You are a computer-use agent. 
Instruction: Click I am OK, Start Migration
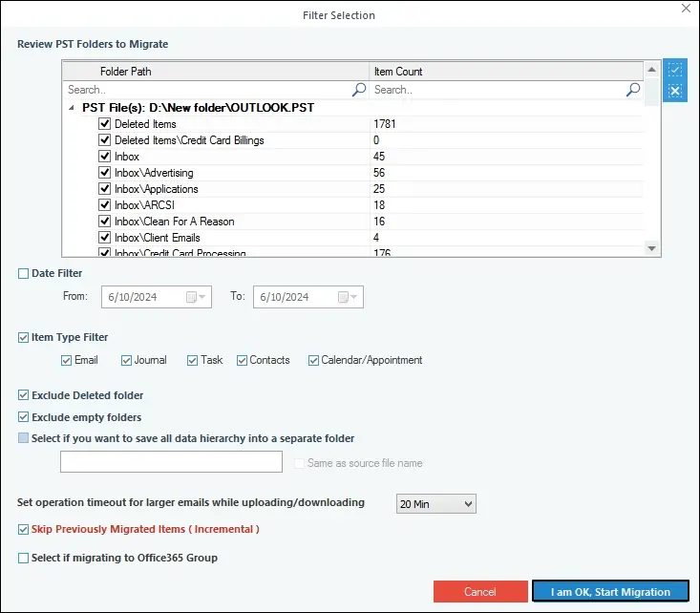click(610, 592)
